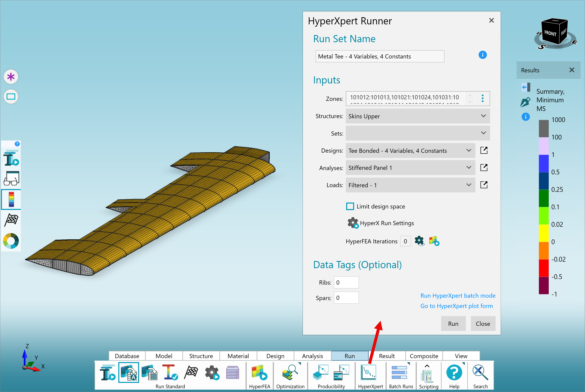Open the Help tool
This screenshot has width=585, height=392.
coord(454,373)
